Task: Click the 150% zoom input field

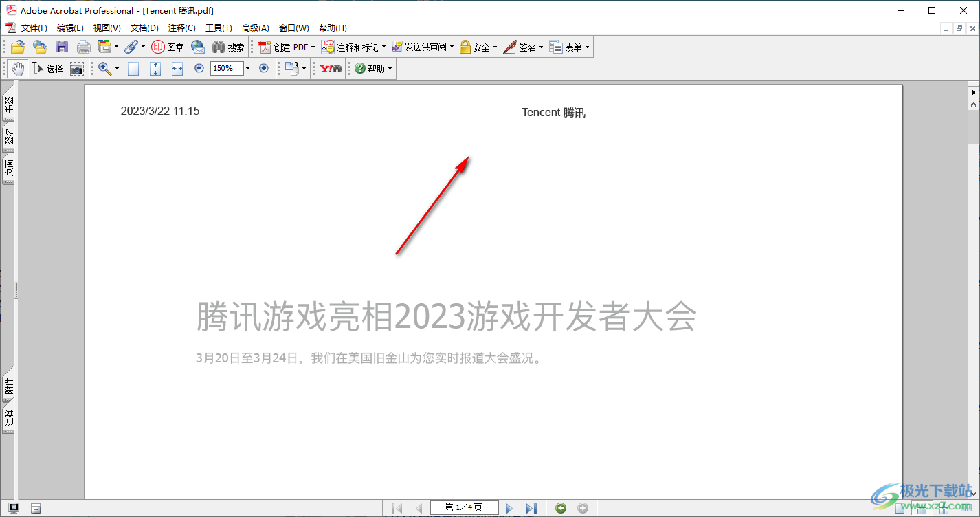Action: point(227,68)
